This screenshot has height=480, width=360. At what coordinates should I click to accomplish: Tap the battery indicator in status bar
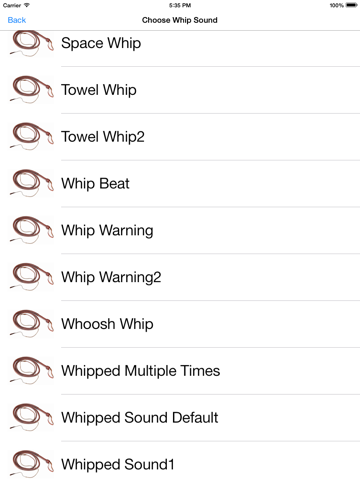[x=352, y=5]
